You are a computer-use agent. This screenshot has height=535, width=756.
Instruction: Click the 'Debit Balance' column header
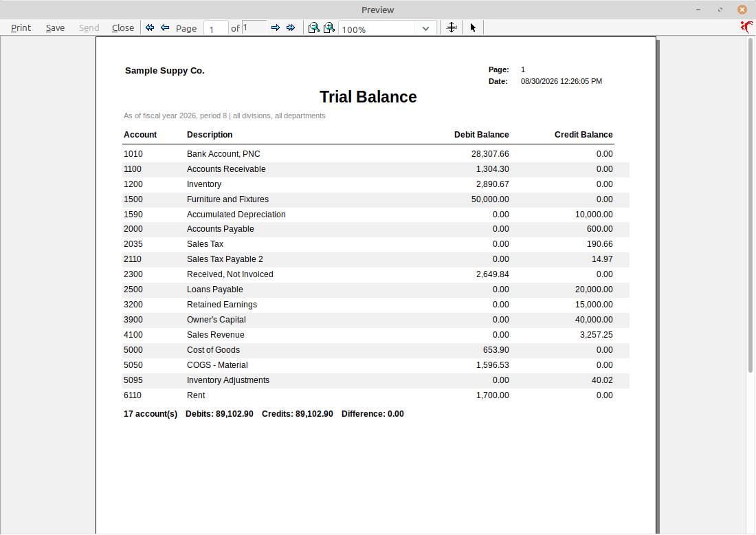tap(481, 135)
